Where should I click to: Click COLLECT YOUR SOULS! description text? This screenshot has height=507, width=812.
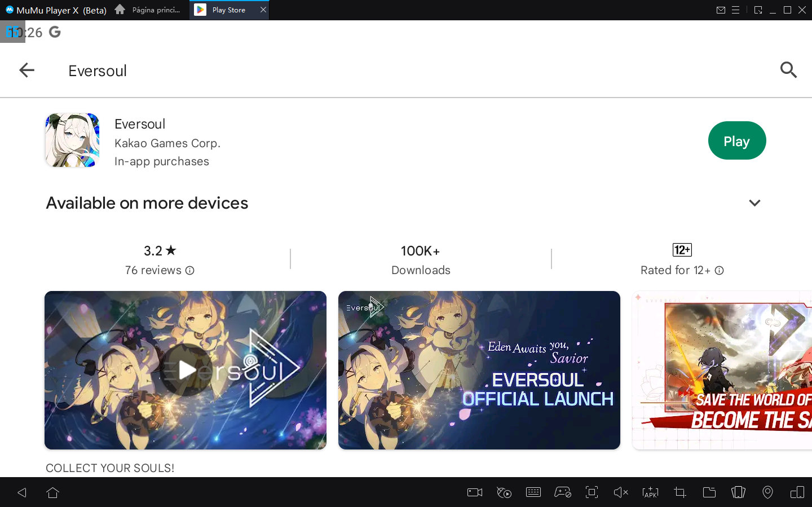(110, 468)
